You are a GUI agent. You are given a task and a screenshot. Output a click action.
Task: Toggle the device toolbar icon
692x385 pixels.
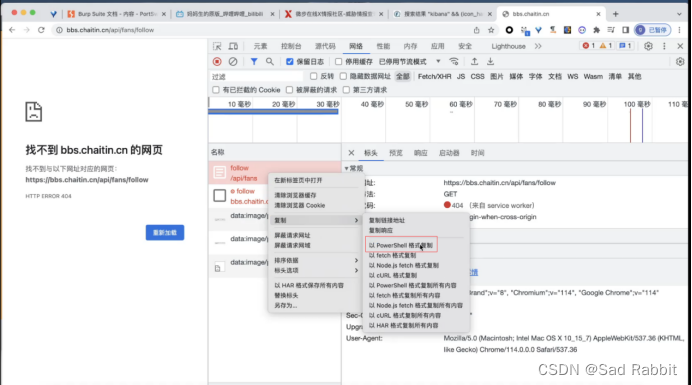[233, 46]
